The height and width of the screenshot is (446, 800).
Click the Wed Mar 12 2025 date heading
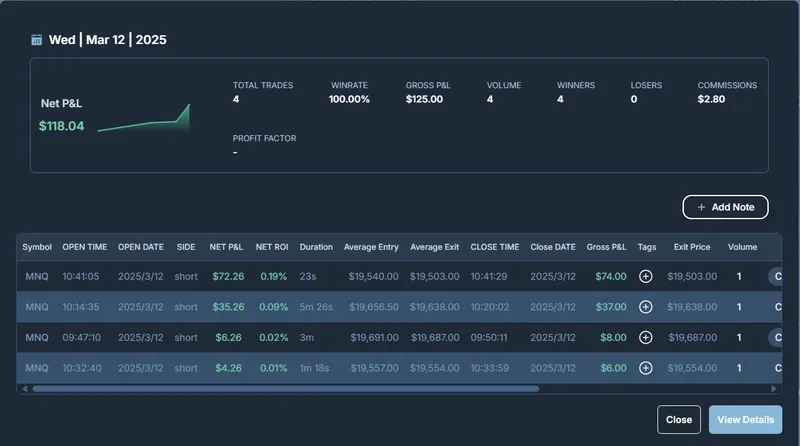pyautogui.click(x=108, y=40)
